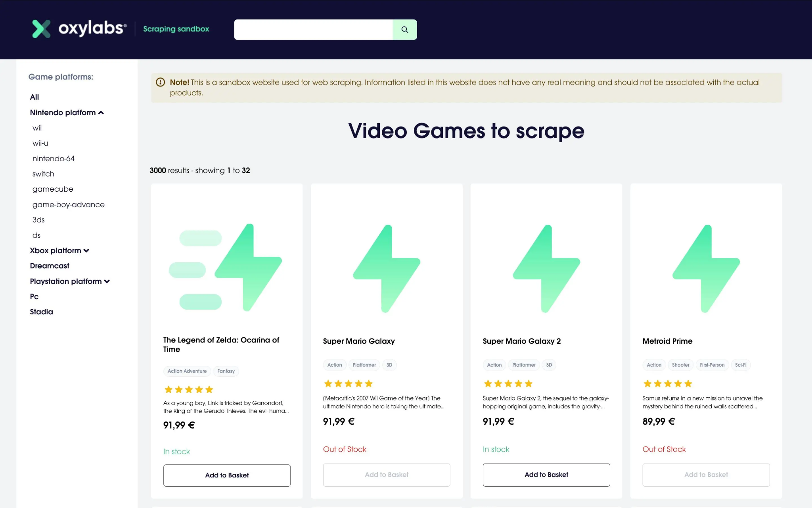The height and width of the screenshot is (508, 812).
Task: Click Zelda's In stock status
Action: pyautogui.click(x=176, y=451)
